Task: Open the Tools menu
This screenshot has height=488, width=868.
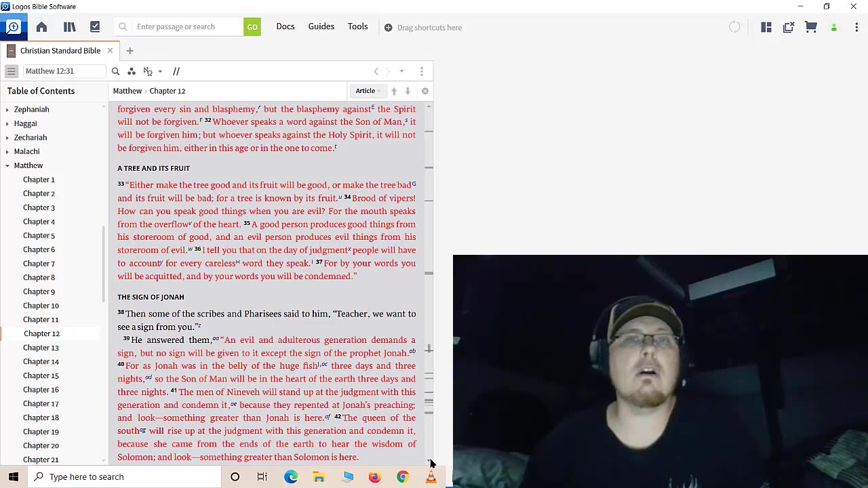Action: pyautogui.click(x=357, y=26)
